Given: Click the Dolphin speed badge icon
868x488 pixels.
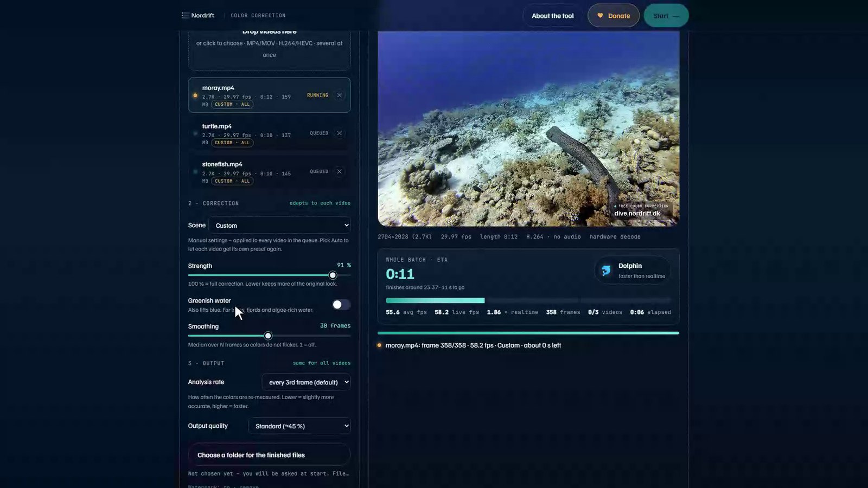Looking at the screenshot, I should (606, 270).
